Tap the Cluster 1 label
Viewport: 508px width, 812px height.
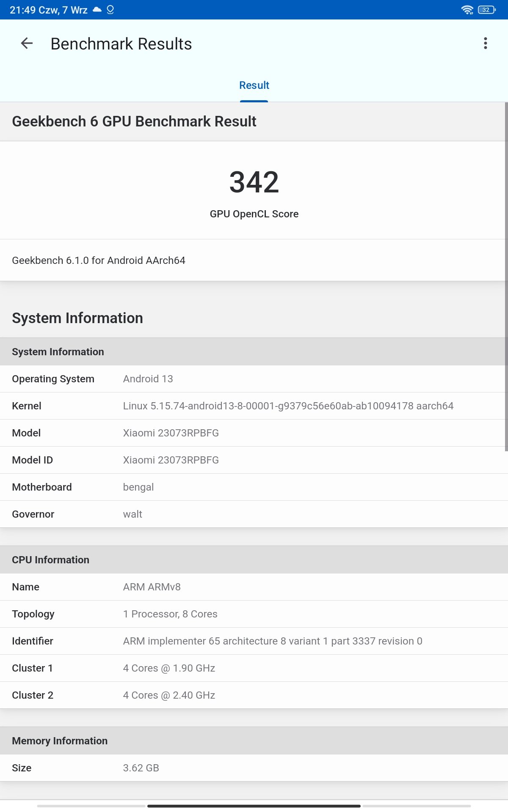tap(32, 668)
